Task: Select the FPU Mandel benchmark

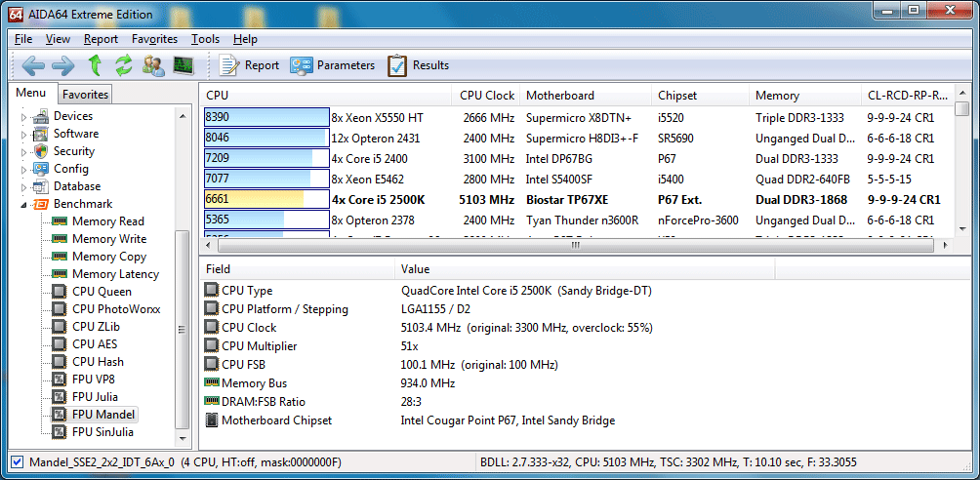Action: tap(102, 414)
